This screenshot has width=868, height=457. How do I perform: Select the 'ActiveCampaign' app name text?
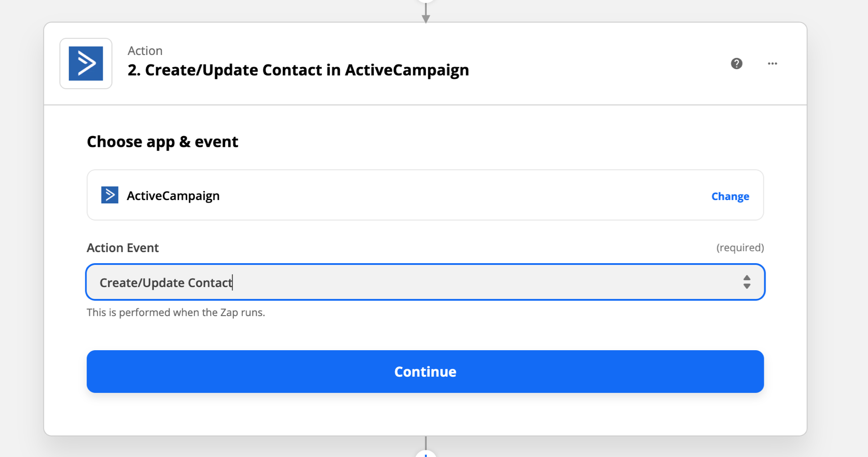173,196
